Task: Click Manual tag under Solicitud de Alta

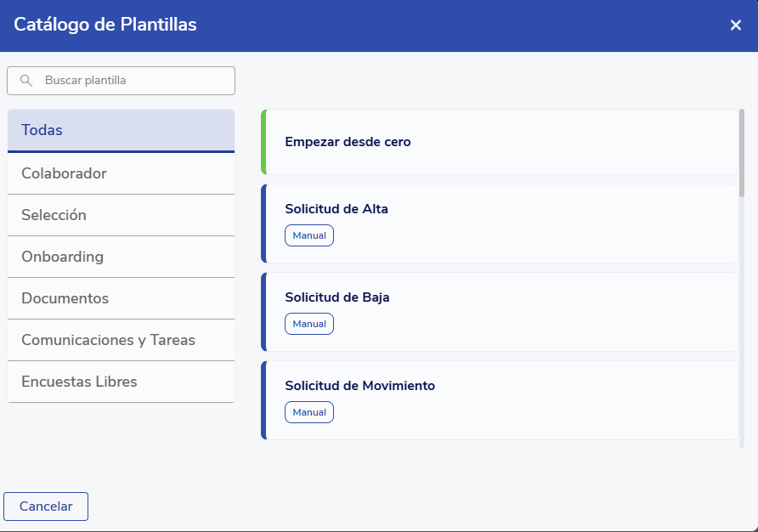Action: tap(309, 235)
